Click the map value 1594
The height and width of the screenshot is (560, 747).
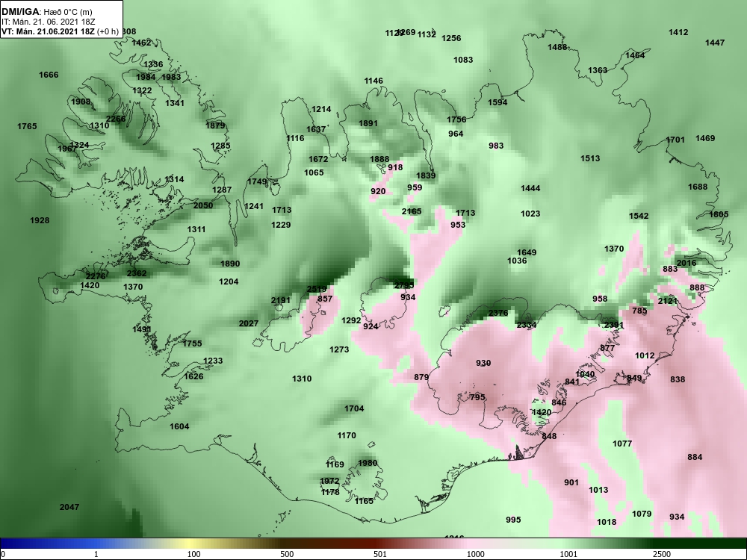[498, 102]
